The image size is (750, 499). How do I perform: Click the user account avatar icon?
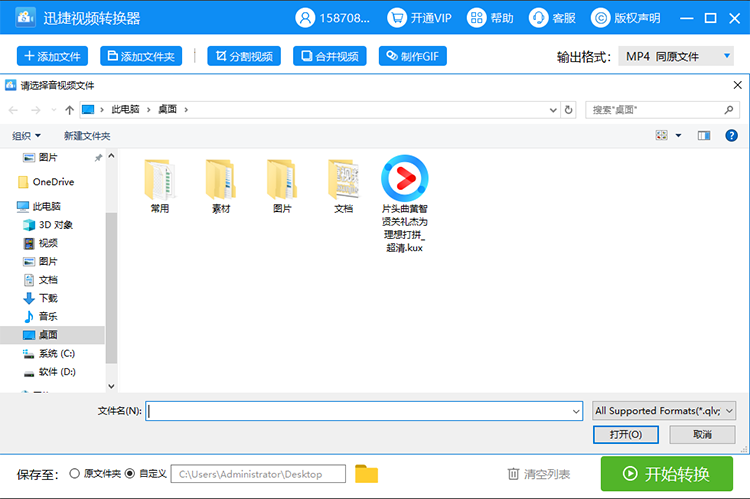coord(305,18)
